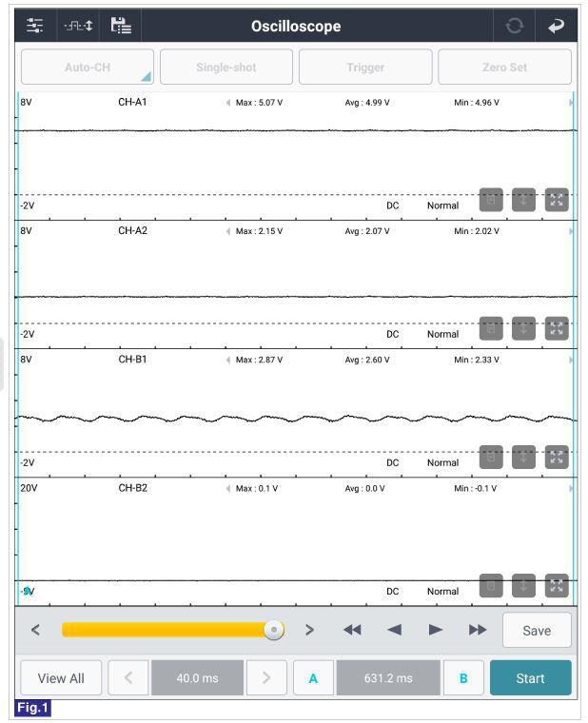This screenshot has width=588, height=723.
Task: Click the Start button
Action: tap(530, 678)
